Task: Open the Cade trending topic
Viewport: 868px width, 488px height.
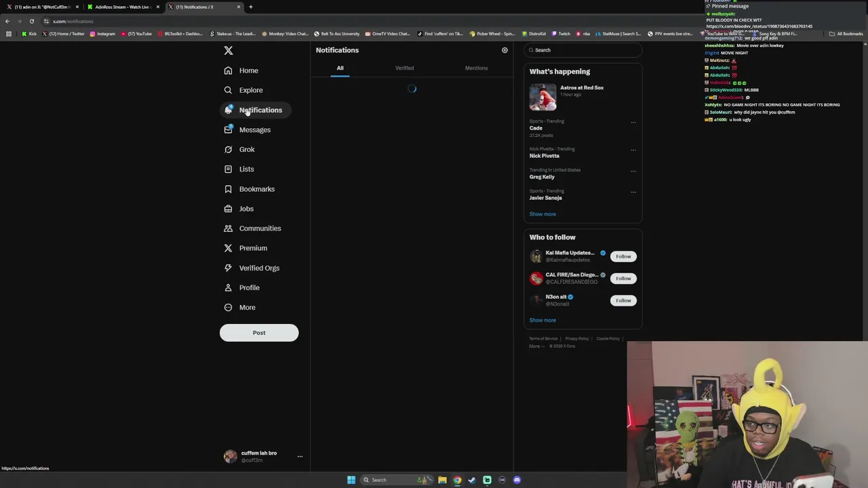Action: tap(536, 128)
